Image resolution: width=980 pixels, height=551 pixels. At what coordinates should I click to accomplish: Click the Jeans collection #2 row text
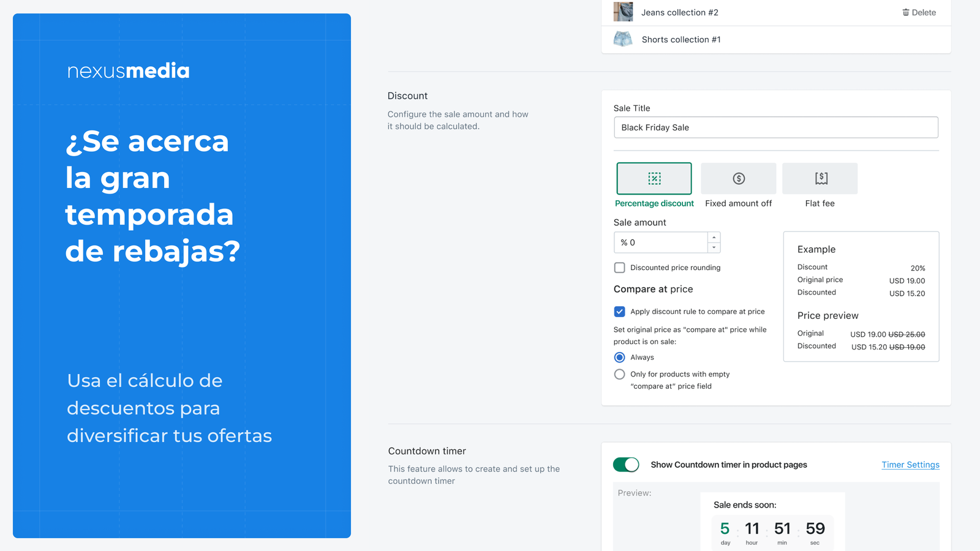[680, 12]
